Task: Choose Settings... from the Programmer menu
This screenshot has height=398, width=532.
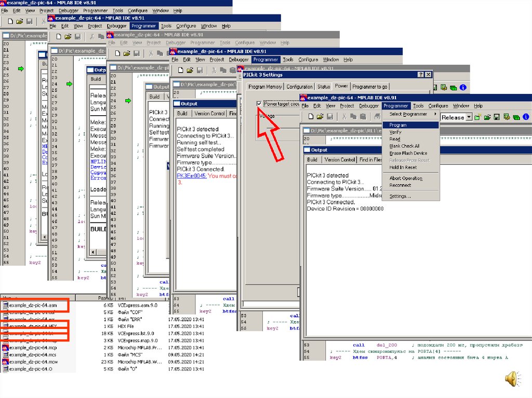Action: point(410,196)
